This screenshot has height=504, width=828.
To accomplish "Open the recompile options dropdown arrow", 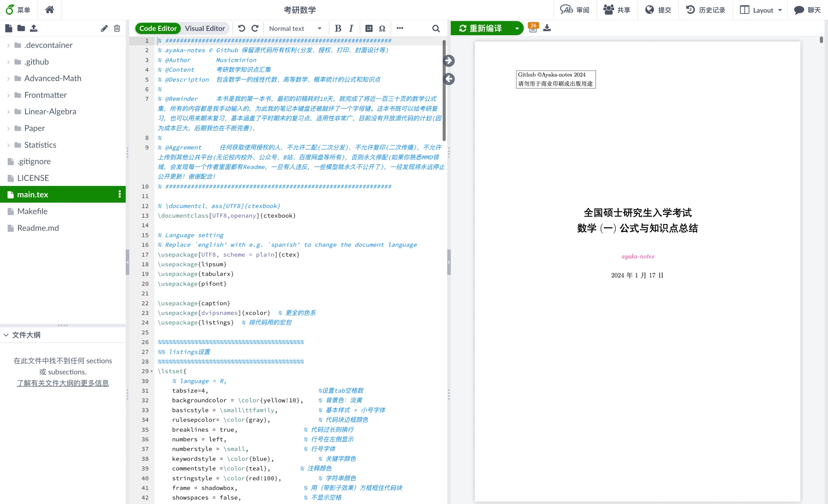I will (517, 28).
